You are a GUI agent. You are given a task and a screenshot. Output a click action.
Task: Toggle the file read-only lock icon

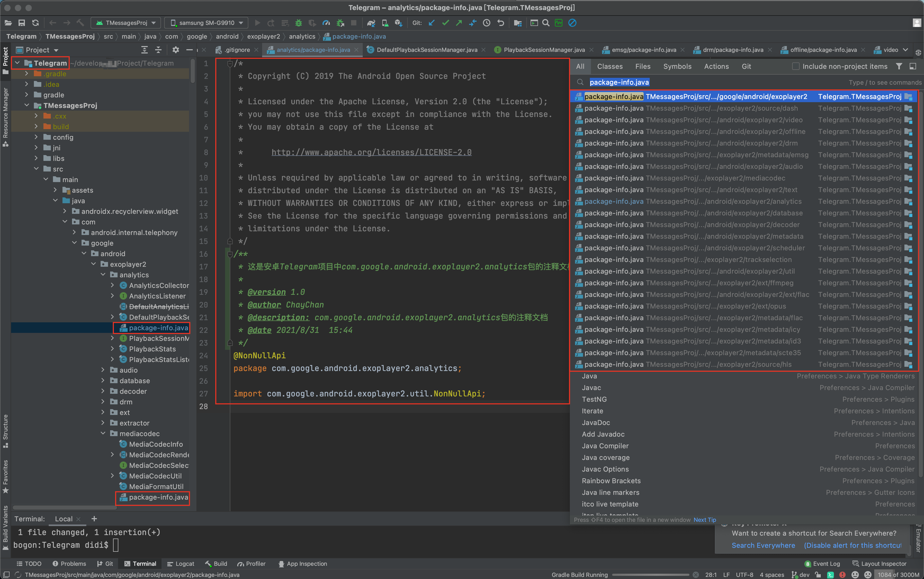(818, 575)
